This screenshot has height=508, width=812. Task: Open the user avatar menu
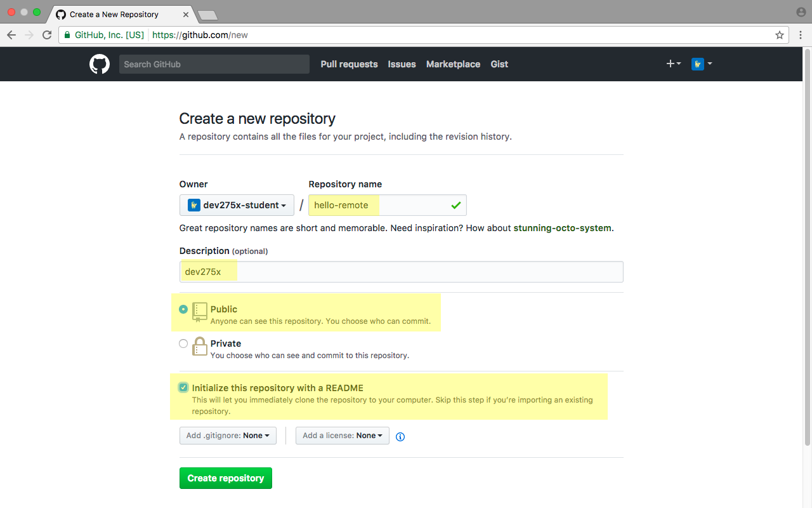[x=702, y=63]
